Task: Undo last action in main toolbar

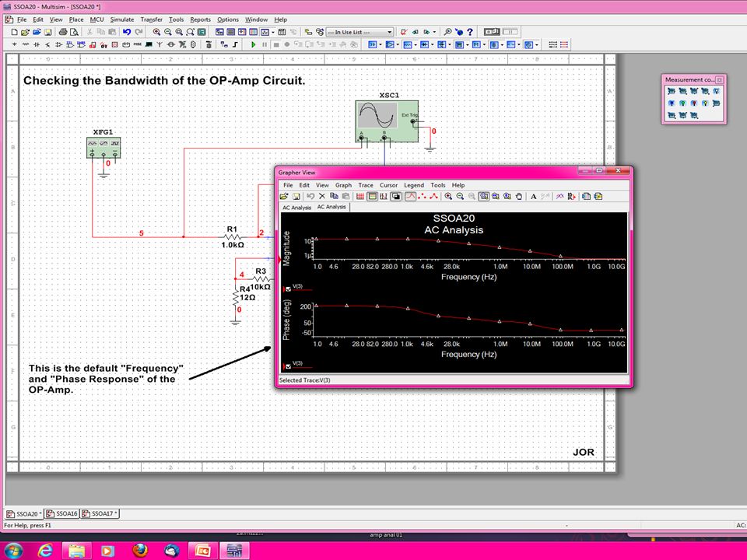Action: pos(127,32)
